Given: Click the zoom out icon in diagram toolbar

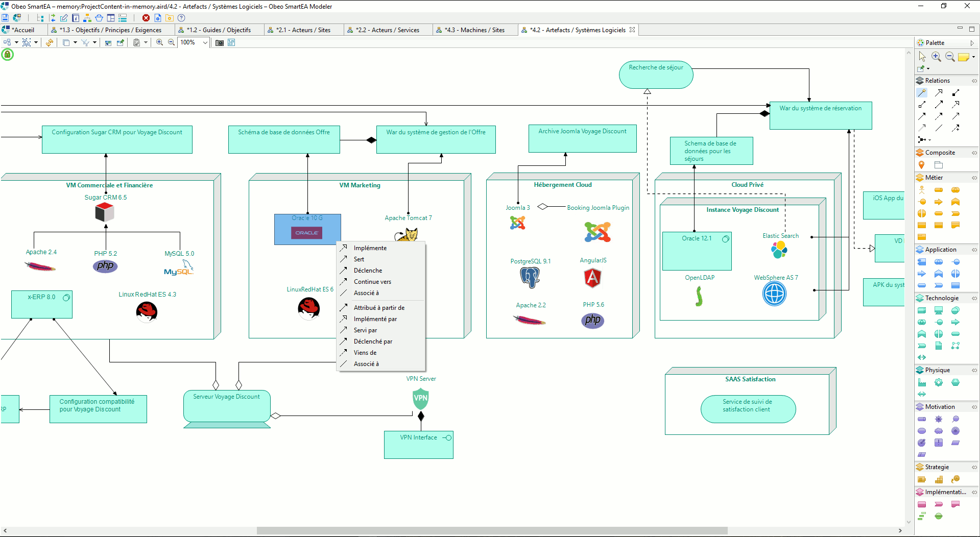Looking at the screenshot, I should 172,42.
